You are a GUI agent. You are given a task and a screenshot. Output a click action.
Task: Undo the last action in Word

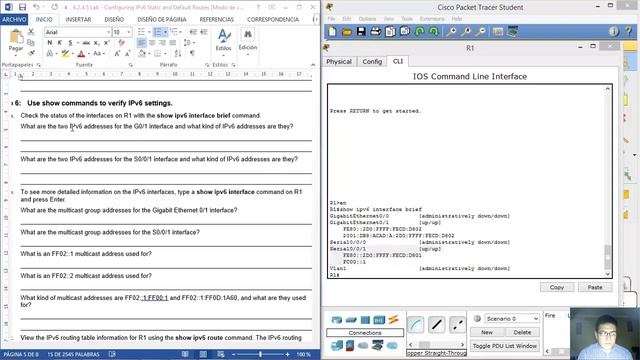36,7
